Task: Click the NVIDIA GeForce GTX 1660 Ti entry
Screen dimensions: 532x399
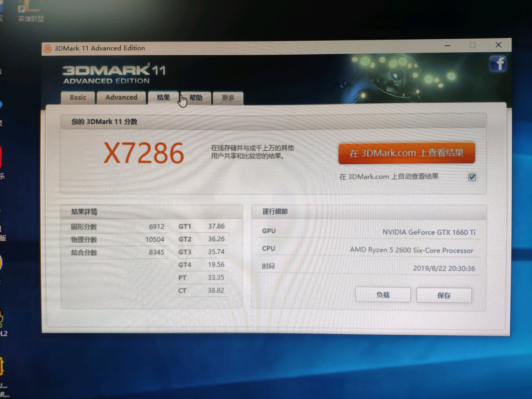Action: click(x=429, y=232)
